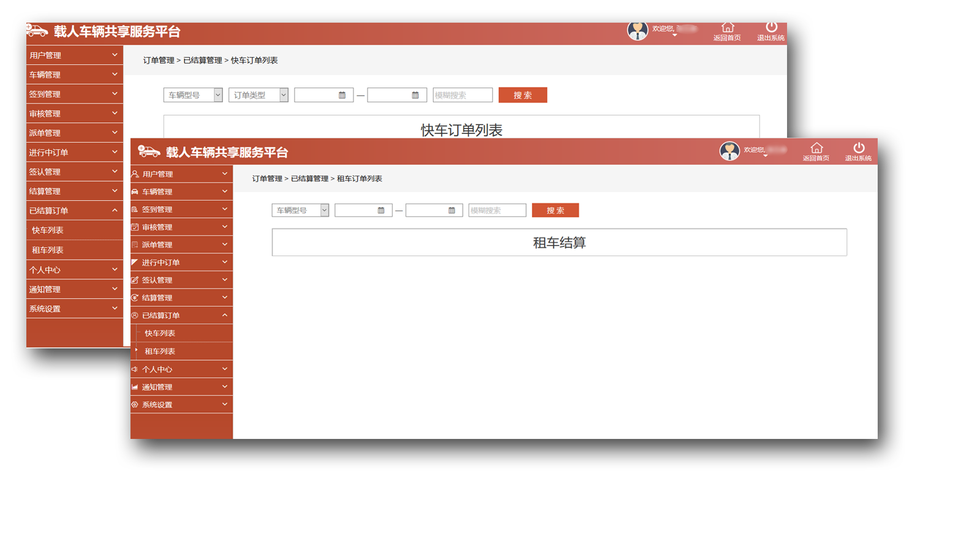
Task: Click the gear icon beside 系统设置
Action: coord(135,405)
